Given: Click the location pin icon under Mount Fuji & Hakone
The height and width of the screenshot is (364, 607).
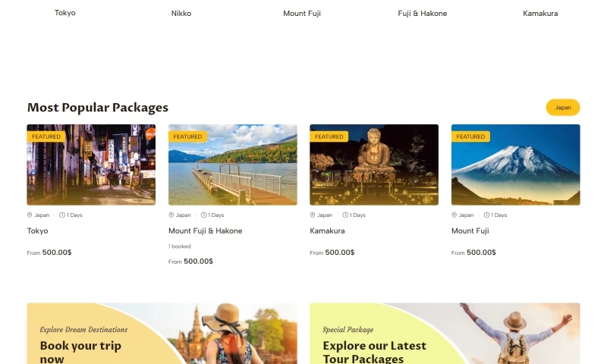Looking at the screenshot, I should (x=171, y=215).
